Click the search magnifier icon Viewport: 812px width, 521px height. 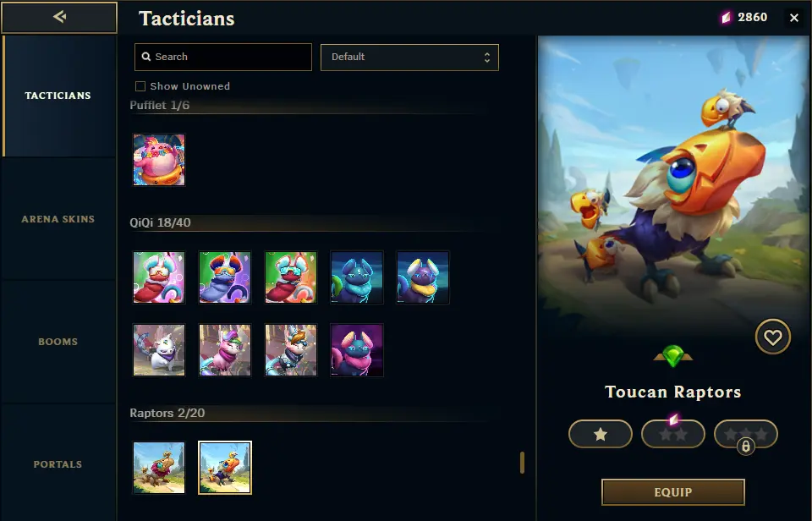(x=146, y=57)
